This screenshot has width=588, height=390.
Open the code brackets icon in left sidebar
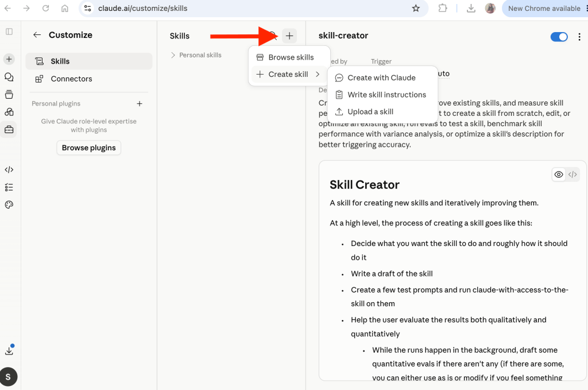9,170
